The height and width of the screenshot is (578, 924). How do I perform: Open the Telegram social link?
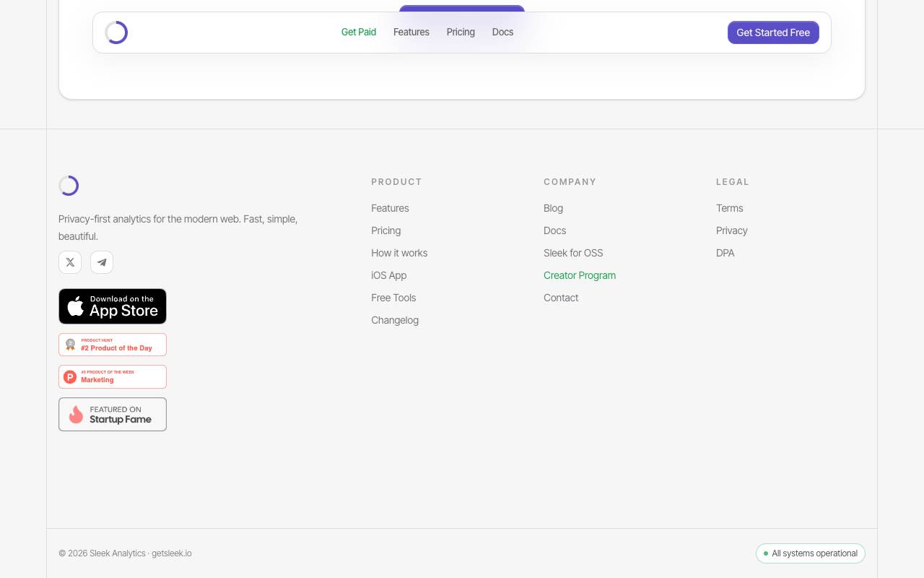(102, 262)
